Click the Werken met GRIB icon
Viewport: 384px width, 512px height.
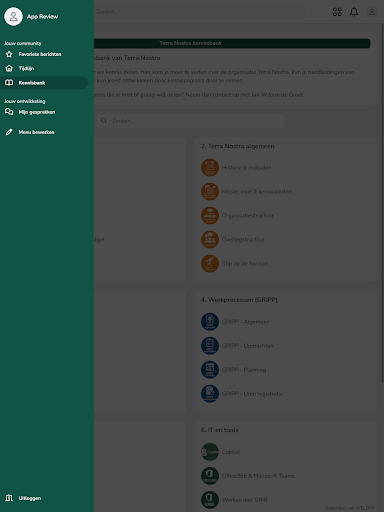click(210, 500)
